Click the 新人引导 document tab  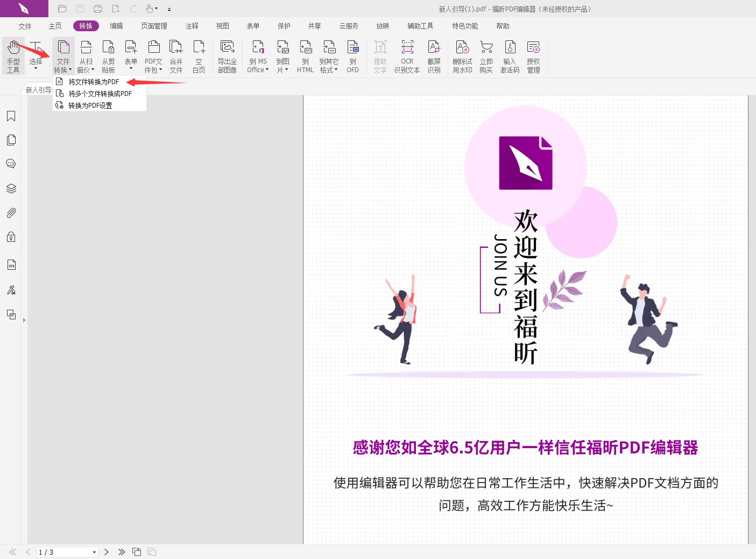[x=37, y=89]
